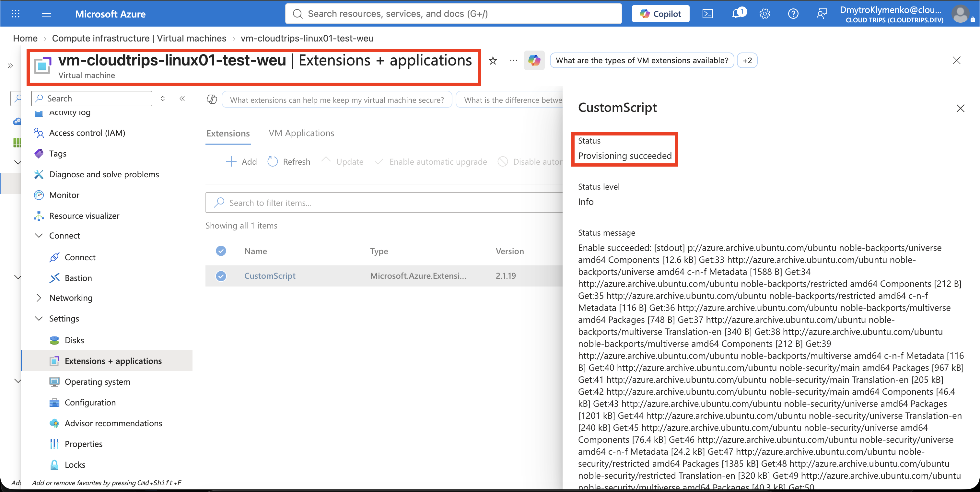Open Access control (IAM)

(87, 133)
